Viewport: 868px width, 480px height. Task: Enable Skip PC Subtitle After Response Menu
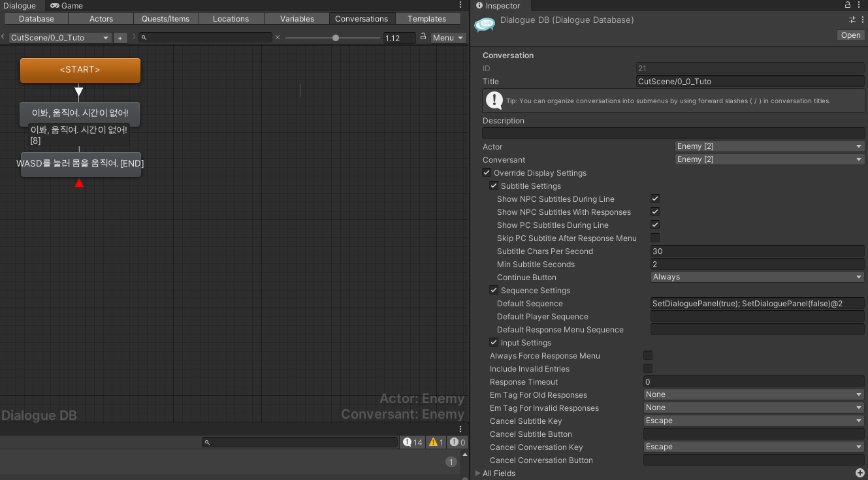tap(655, 238)
